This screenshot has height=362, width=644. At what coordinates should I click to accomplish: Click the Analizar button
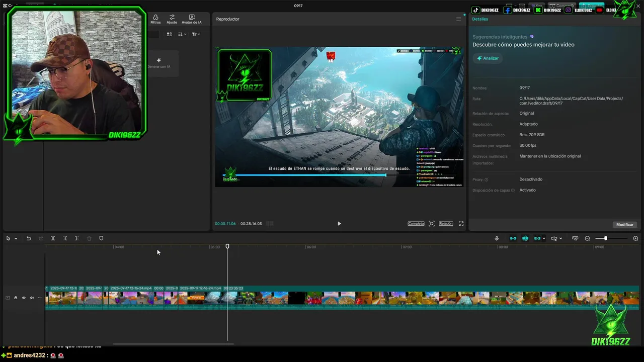coord(488,58)
